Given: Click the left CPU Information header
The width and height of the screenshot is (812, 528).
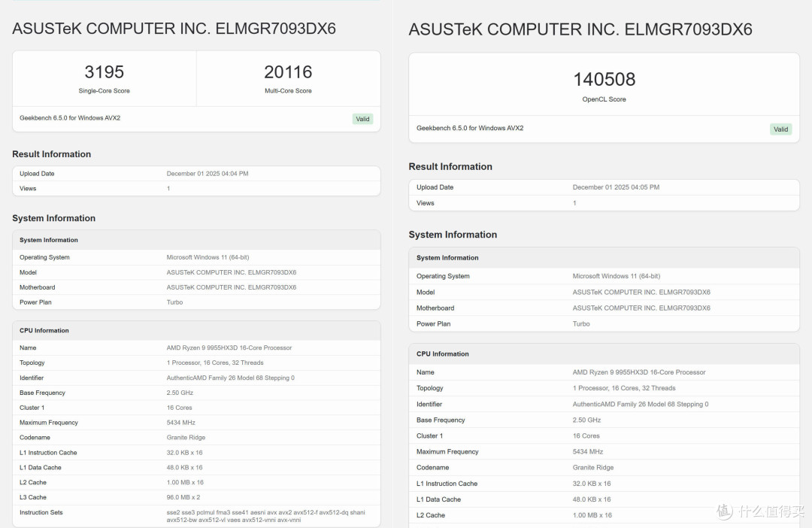Looking at the screenshot, I should pyautogui.click(x=44, y=331).
